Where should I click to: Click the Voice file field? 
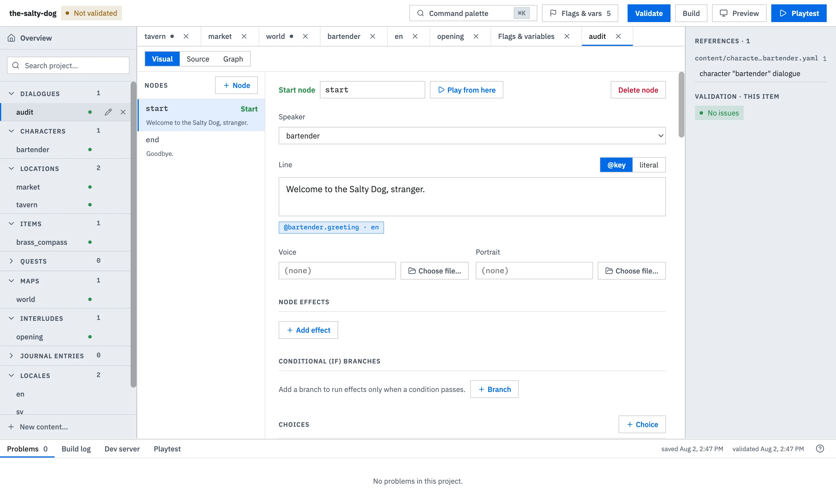tap(337, 271)
